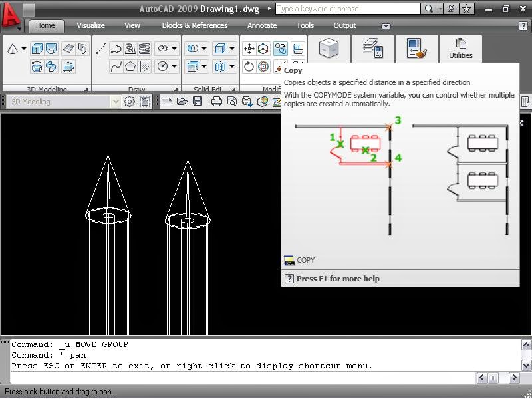Select the Revolve tool
532x399 pixels.
click(37, 66)
